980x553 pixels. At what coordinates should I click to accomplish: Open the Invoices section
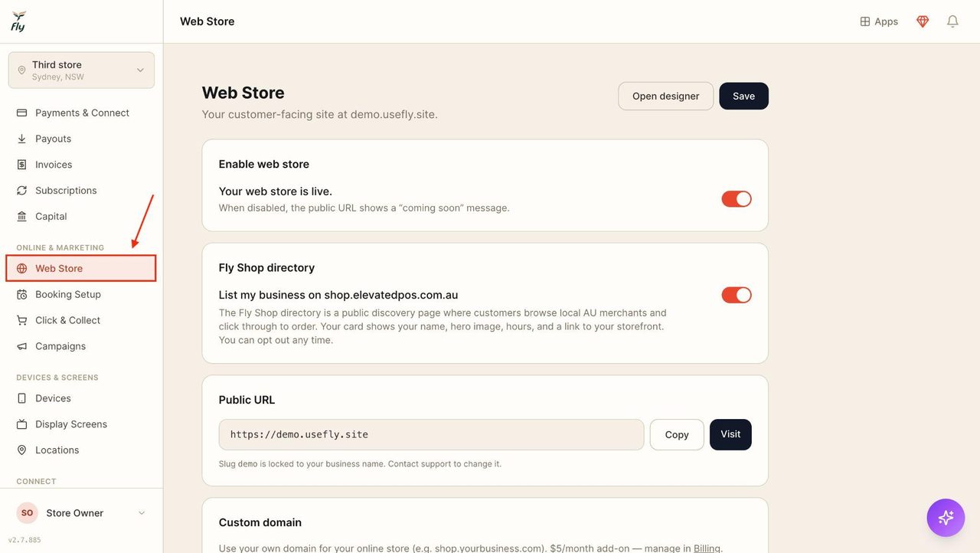[81, 165]
